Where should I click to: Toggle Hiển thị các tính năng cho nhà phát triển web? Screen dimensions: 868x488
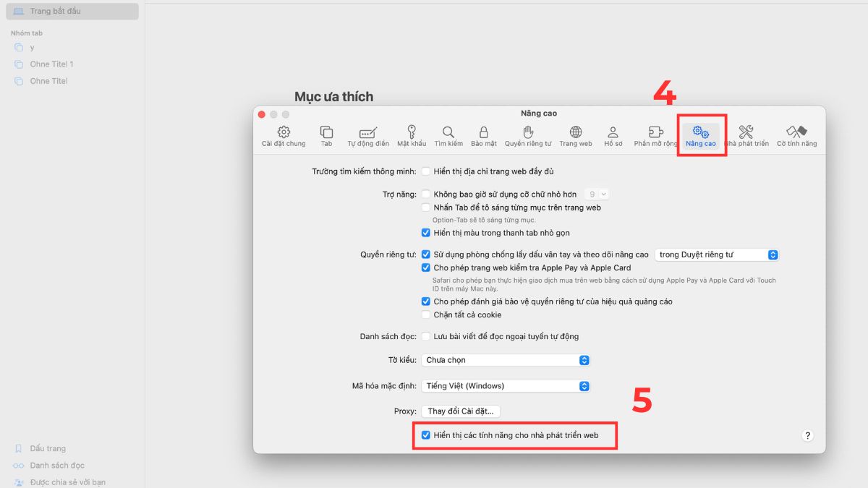point(426,435)
